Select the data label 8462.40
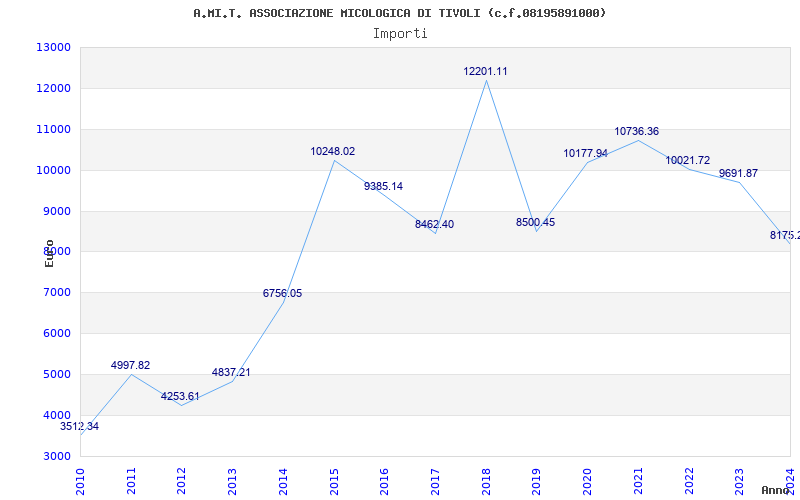Viewport: 800px width, 500px height. 434,224
